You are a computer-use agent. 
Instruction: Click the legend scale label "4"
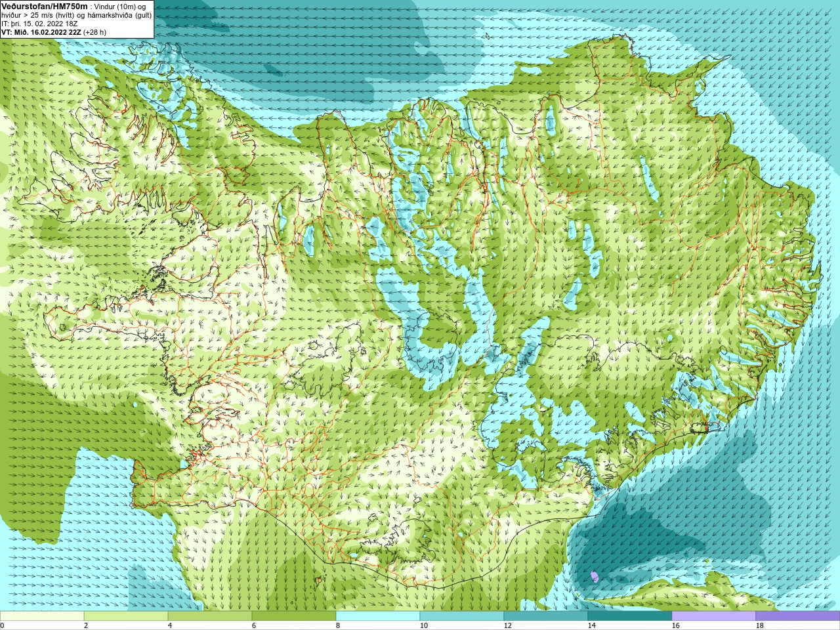click(x=170, y=625)
